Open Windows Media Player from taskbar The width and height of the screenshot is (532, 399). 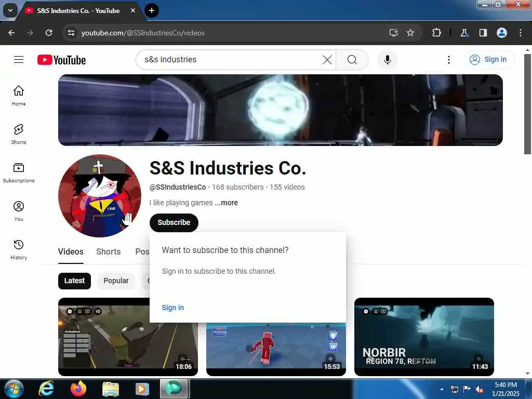coord(142,389)
